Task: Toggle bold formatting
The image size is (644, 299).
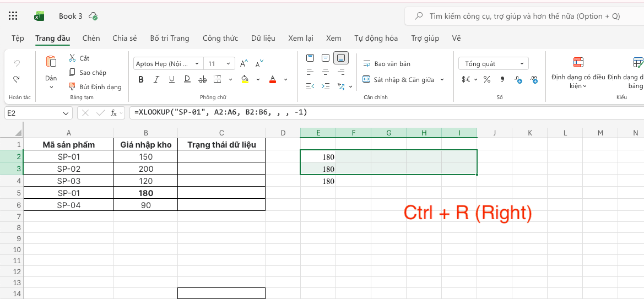Action: point(141,79)
